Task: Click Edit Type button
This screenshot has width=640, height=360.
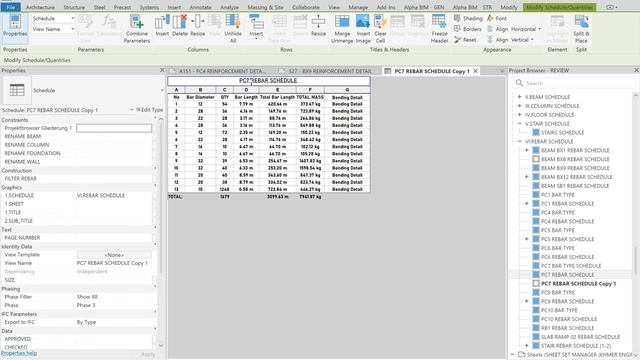Action: tap(149, 110)
